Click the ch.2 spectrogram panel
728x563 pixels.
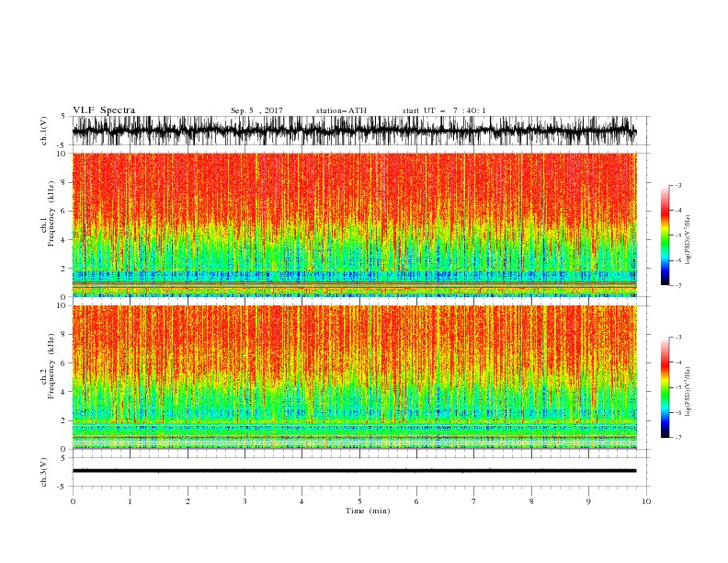tap(354, 377)
